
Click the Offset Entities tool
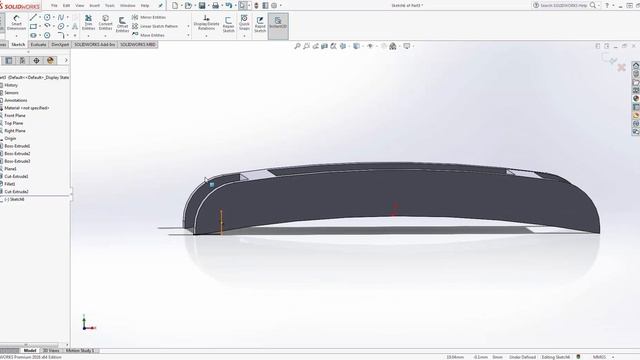click(122, 24)
